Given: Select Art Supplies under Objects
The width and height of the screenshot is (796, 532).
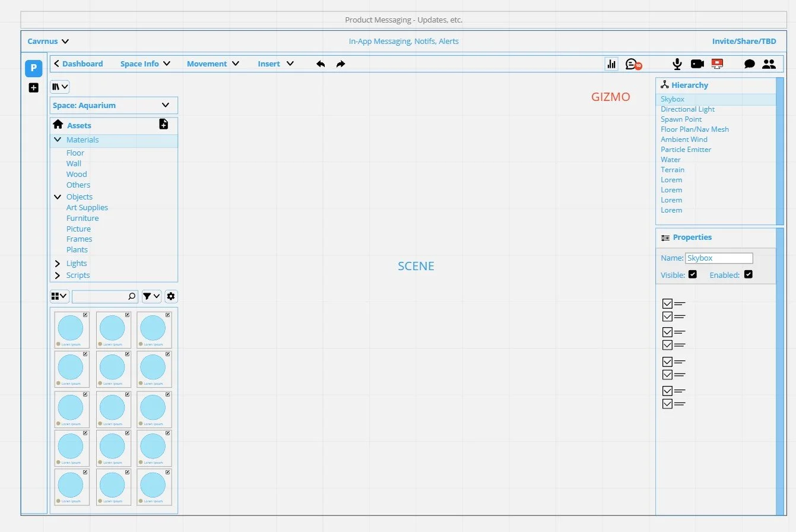Looking at the screenshot, I should pos(87,208).
